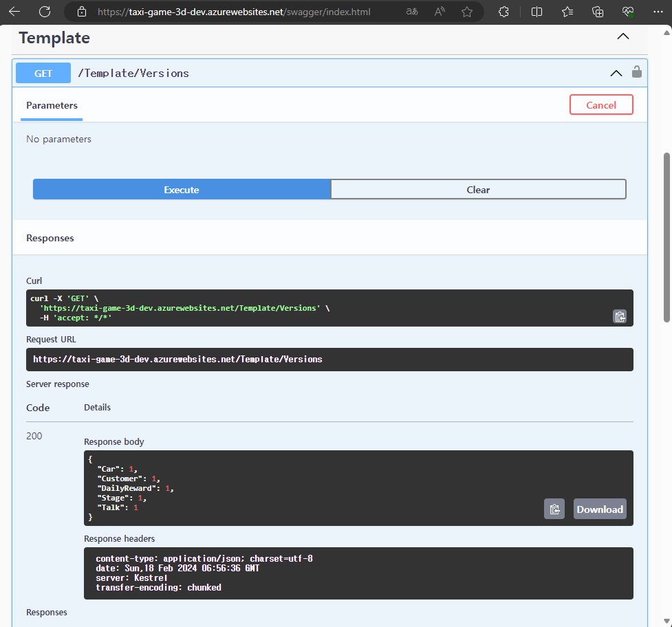Open the translate page icon

click(412, 12)
